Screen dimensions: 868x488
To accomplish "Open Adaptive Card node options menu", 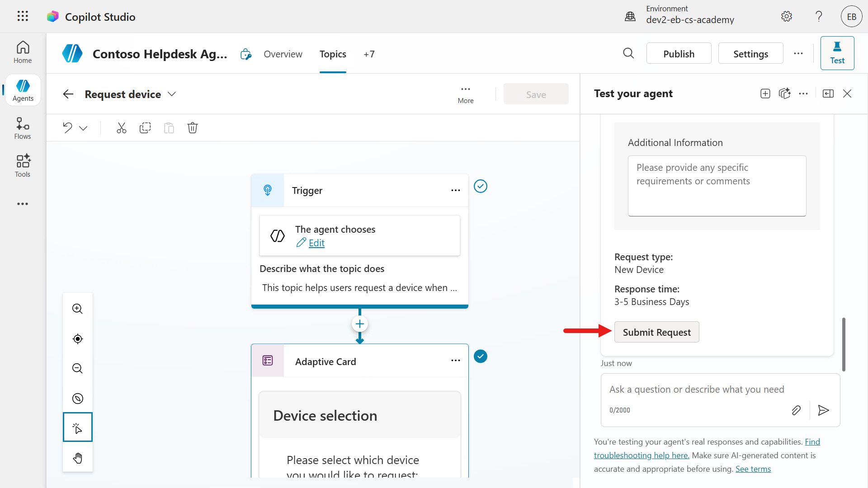I will tap(456, 361).
